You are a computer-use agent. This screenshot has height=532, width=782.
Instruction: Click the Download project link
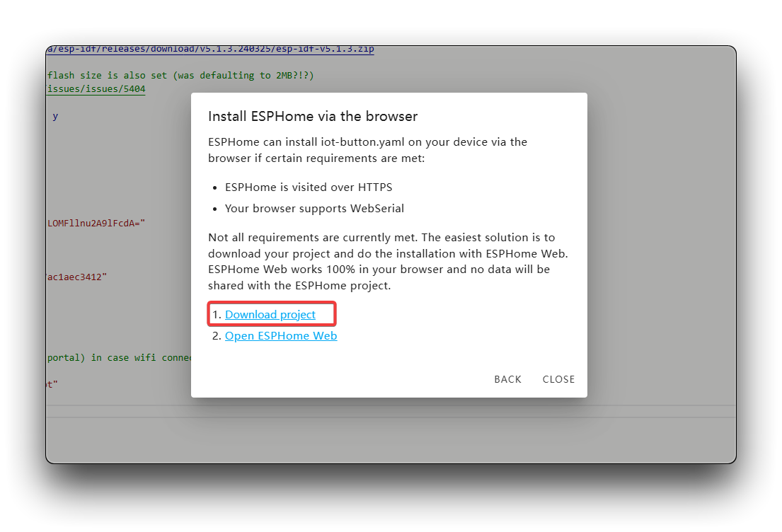(x=270, y=315)
